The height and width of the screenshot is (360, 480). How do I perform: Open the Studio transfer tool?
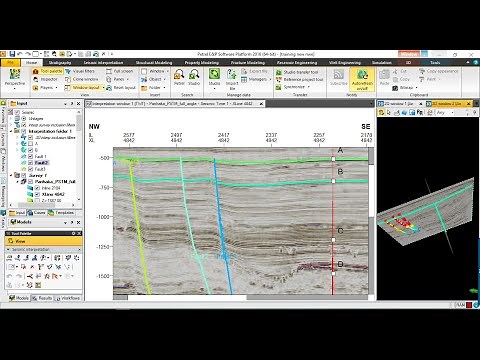tap(297, 72)
